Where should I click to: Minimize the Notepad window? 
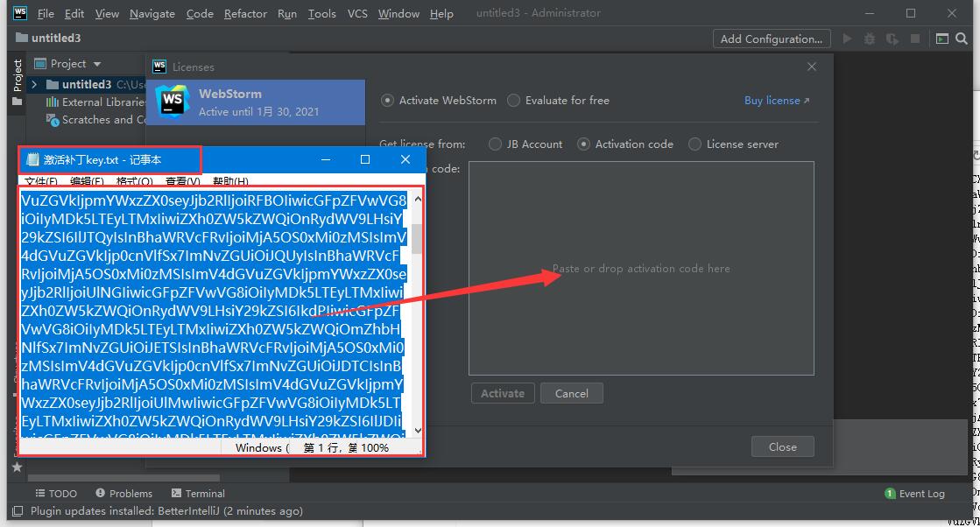pyautogui.click(x=326, y=159)
